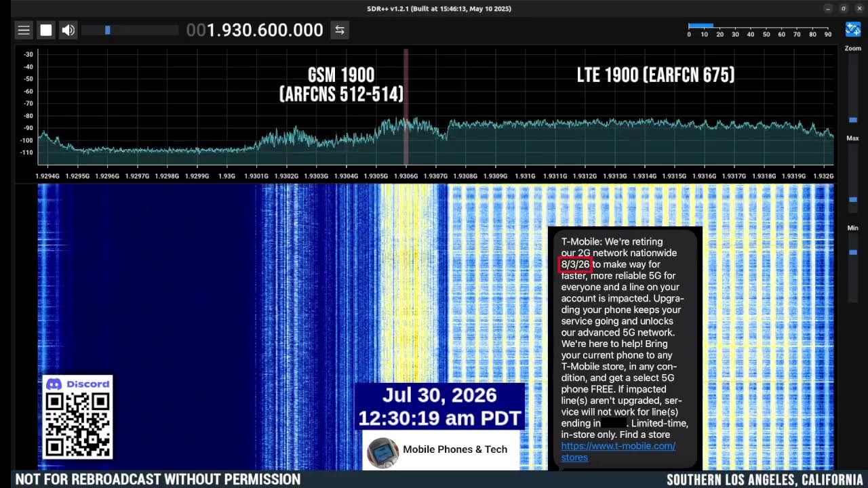Click the 1.9306G label on the frequency scale
Screen dimensions: 868x488
[406, 176]
